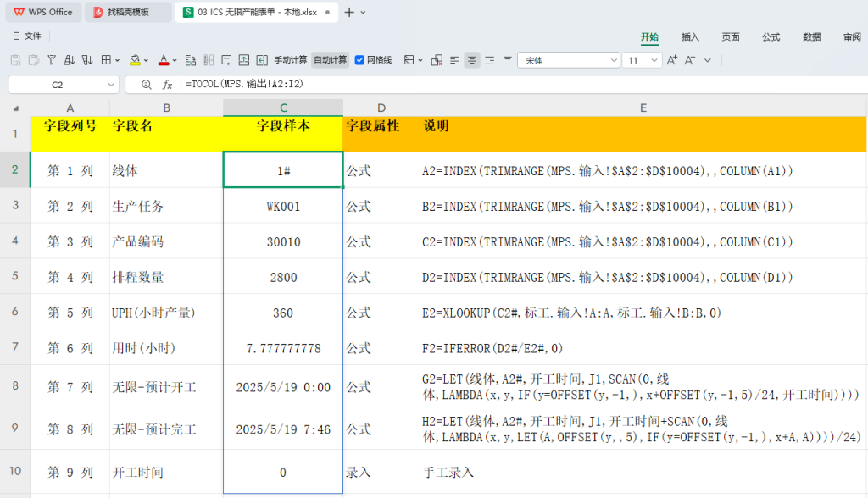The height and width of the screenshot is (498, 868).
Task: Click the merge cells grid icon
Action: 409,60
